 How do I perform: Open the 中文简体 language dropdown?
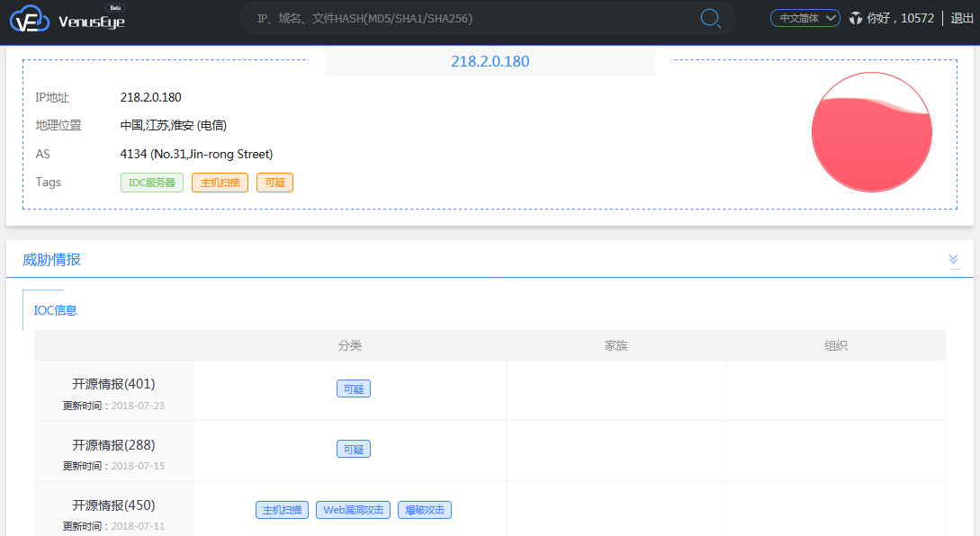[805, 18]
